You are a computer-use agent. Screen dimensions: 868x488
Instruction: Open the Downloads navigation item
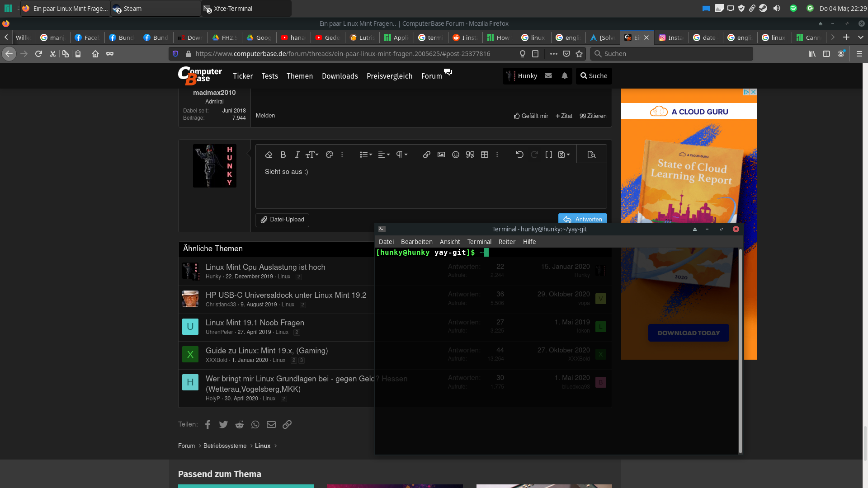340,76
